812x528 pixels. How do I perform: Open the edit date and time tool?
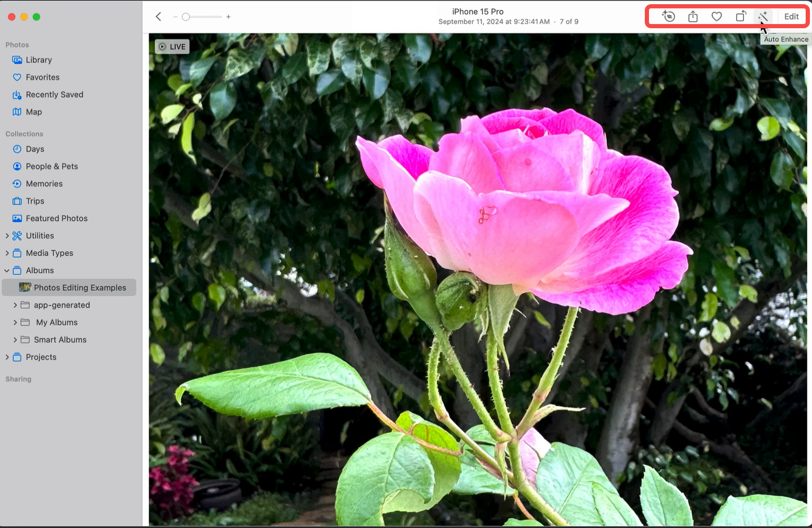pyautogui.click(x=669, y=16)
